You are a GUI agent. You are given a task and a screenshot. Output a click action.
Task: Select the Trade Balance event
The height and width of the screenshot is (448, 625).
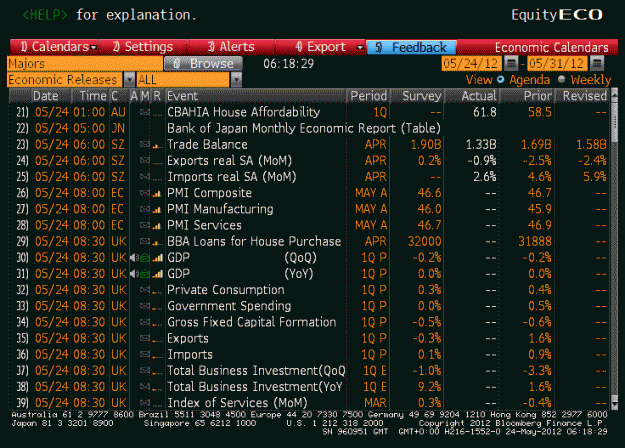(x=207, y=144)
